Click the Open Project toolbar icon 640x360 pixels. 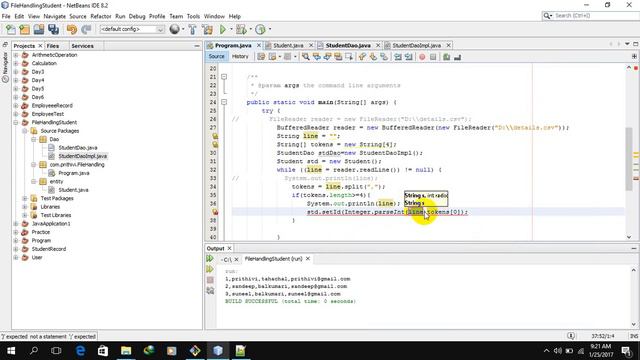click(x=39, y=29)
